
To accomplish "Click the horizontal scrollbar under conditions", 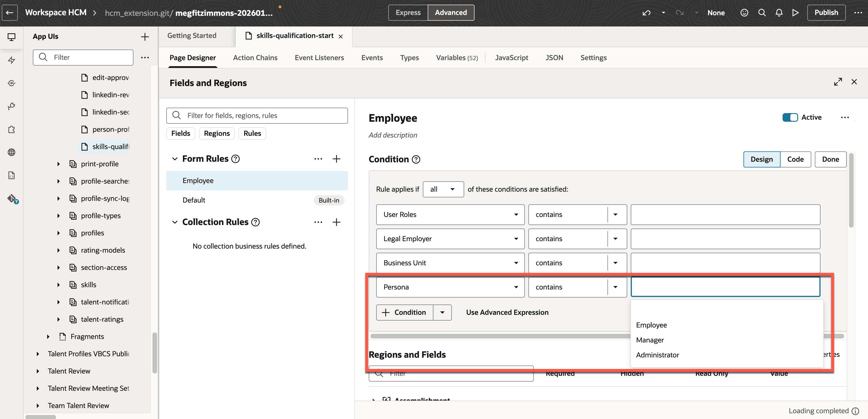I will (499, 336).
